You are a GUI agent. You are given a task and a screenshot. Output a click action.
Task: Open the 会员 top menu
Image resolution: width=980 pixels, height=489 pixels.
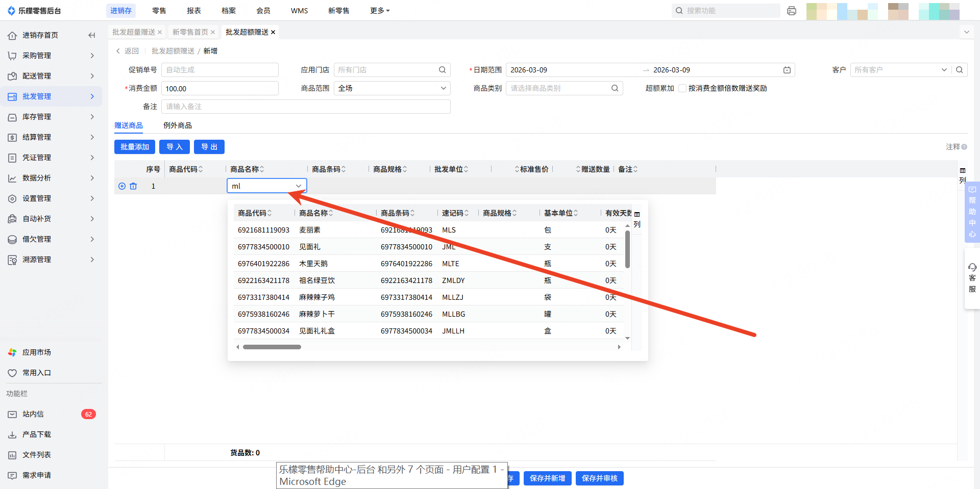[x=263, y=11]
